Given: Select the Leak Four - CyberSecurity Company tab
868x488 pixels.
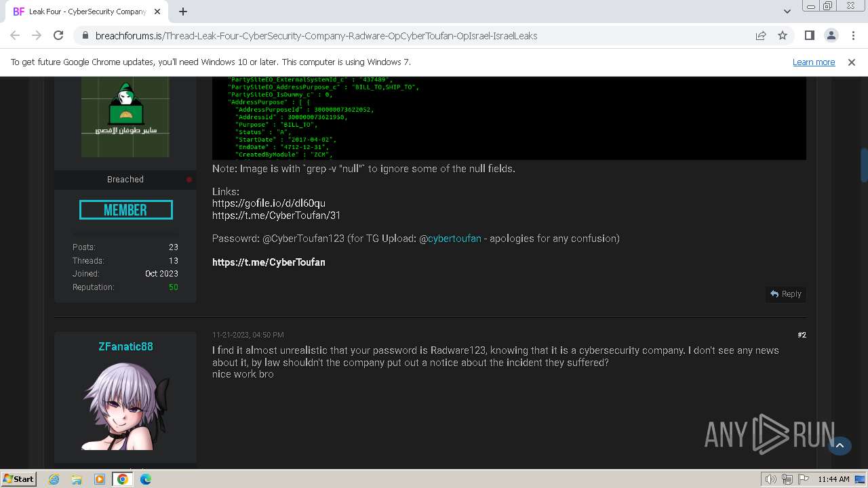Looking at the screenshot, I should pos(87,12).
